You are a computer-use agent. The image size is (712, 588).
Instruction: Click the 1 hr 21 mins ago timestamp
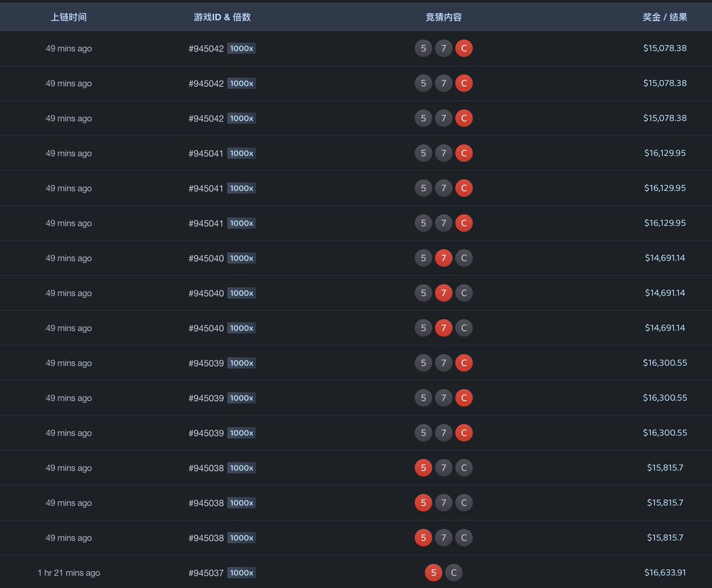[x=69, y=573]
